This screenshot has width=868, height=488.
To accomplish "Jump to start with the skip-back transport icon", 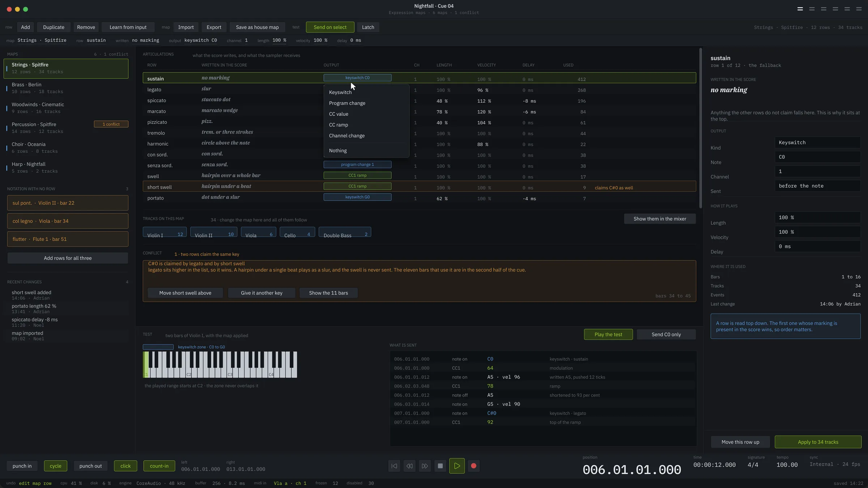I will (x=394, y=466).
